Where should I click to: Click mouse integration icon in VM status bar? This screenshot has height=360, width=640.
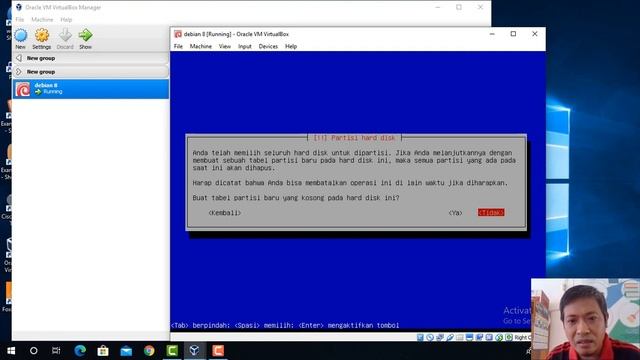499,338
